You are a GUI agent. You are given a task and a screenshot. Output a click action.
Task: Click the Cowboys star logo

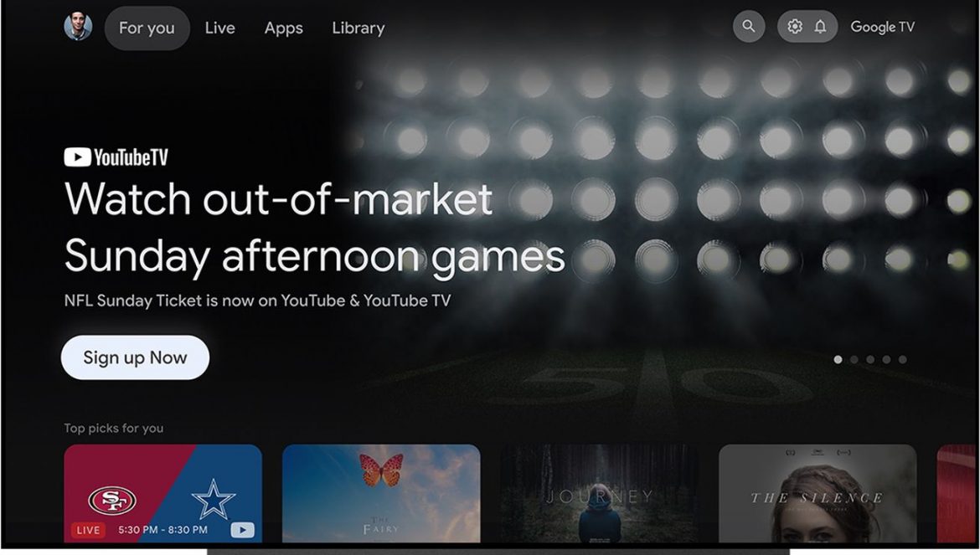[x=213, y=500]
